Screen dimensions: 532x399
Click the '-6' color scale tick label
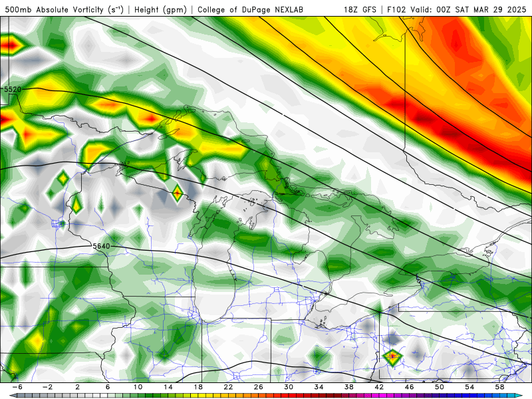click(x=17, y=387)
